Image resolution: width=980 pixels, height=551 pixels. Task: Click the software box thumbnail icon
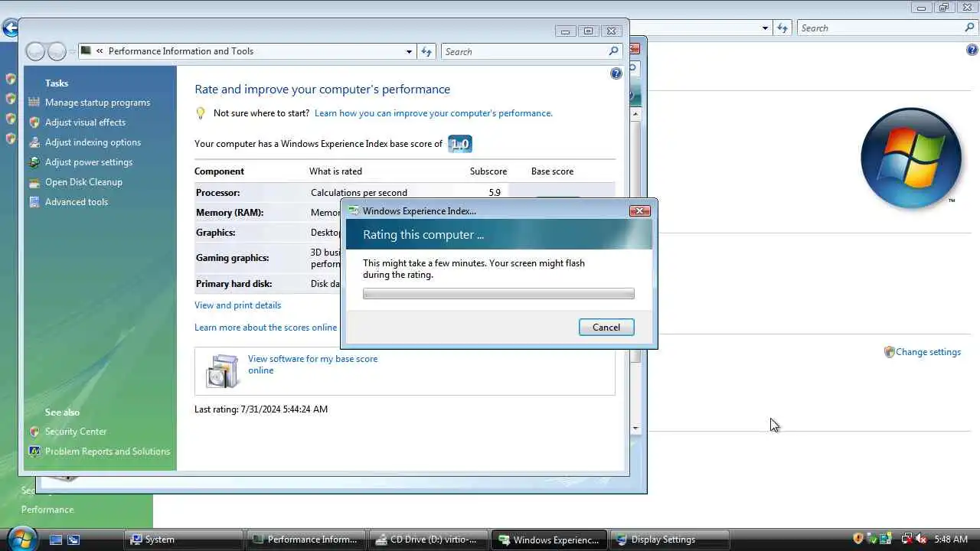[x=223, y=371]
